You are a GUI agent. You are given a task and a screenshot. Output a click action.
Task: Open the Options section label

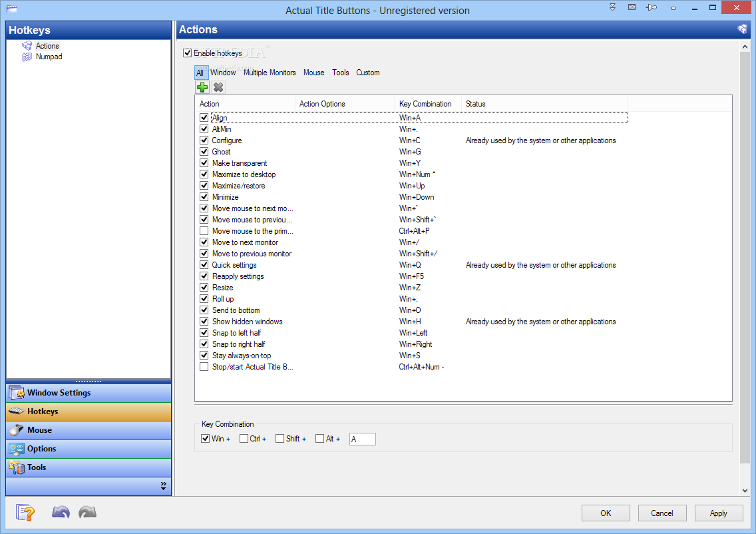pos(41,449)
